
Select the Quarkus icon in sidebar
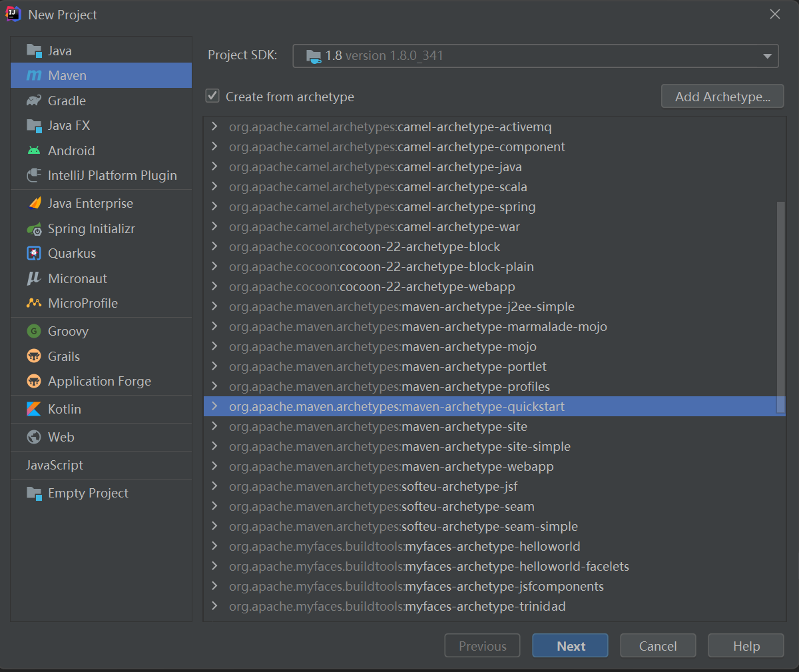(34, 254)
